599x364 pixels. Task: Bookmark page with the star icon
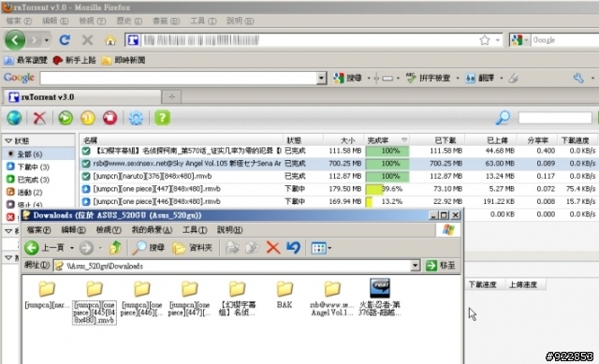(485, 40)
